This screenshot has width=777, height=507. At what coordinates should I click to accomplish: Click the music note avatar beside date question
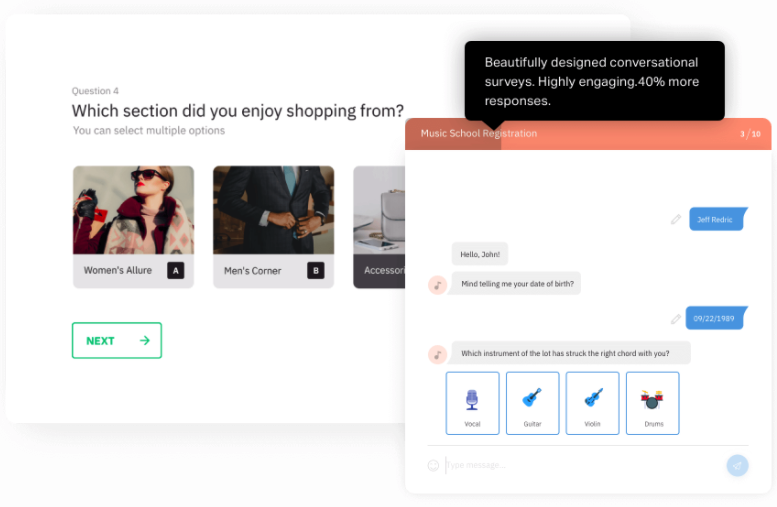437,285
